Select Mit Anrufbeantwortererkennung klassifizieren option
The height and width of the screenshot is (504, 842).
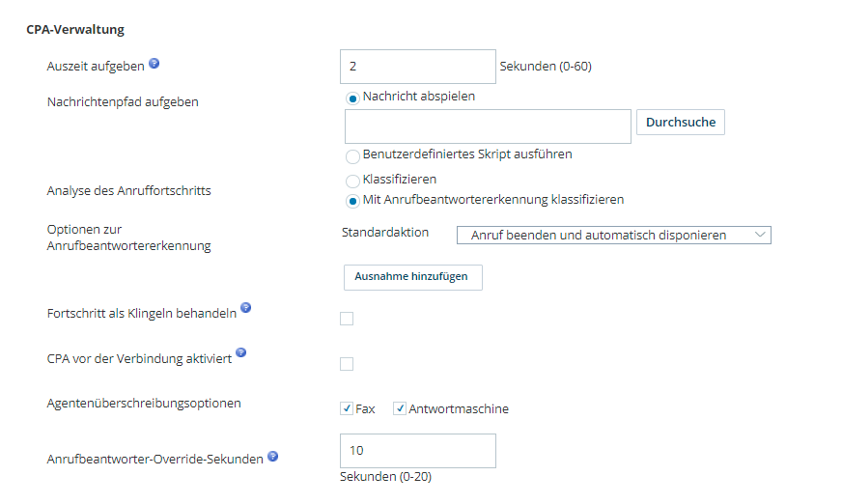click(352, 201)
